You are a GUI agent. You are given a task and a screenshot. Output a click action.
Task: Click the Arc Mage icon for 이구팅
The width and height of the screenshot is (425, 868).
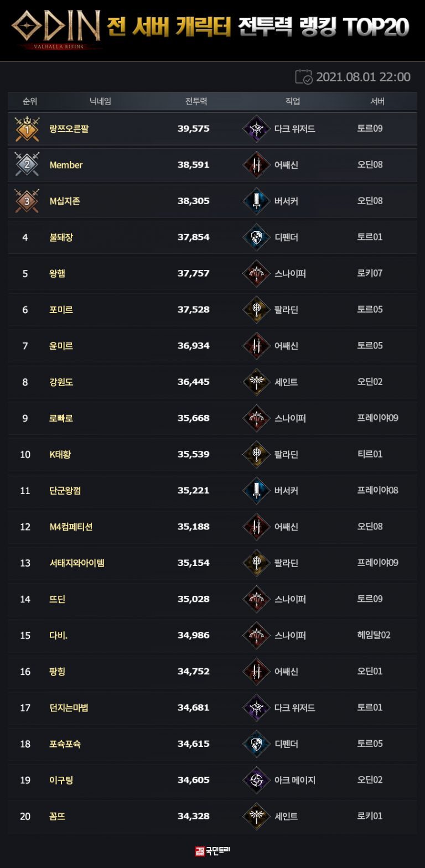click(x=256, y=780)
